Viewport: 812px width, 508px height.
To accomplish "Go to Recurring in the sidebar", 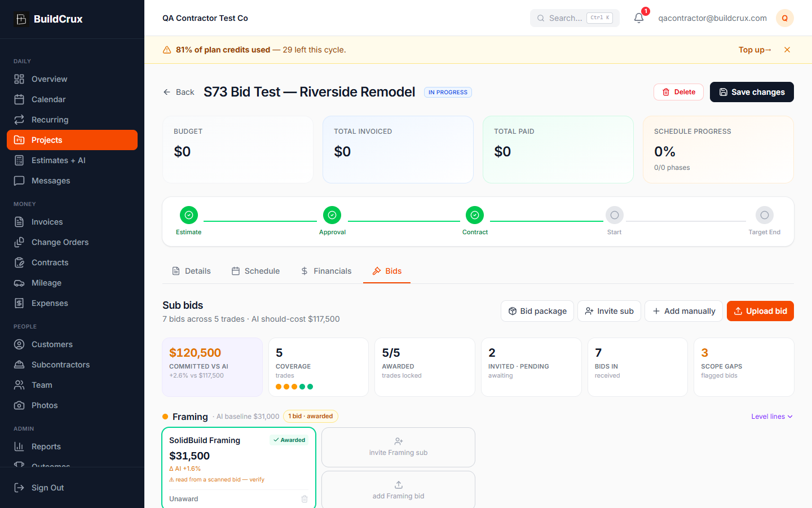I will point(72,120).
